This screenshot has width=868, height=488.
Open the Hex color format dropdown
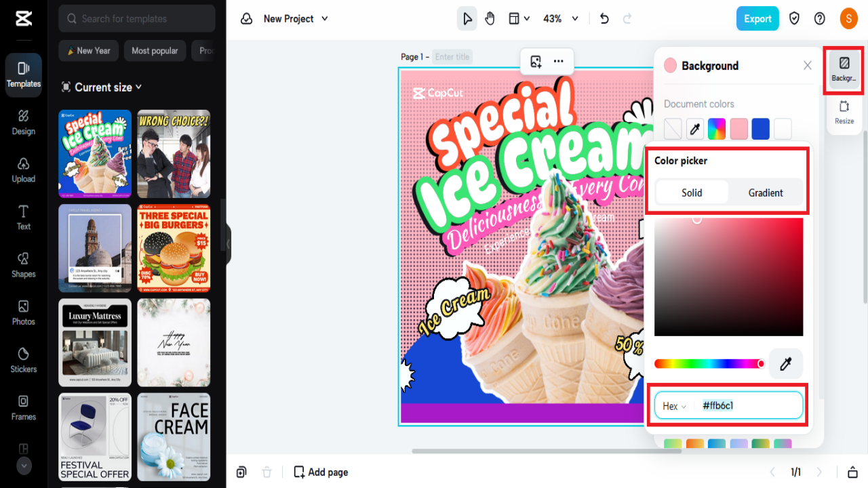click(675, 406)
